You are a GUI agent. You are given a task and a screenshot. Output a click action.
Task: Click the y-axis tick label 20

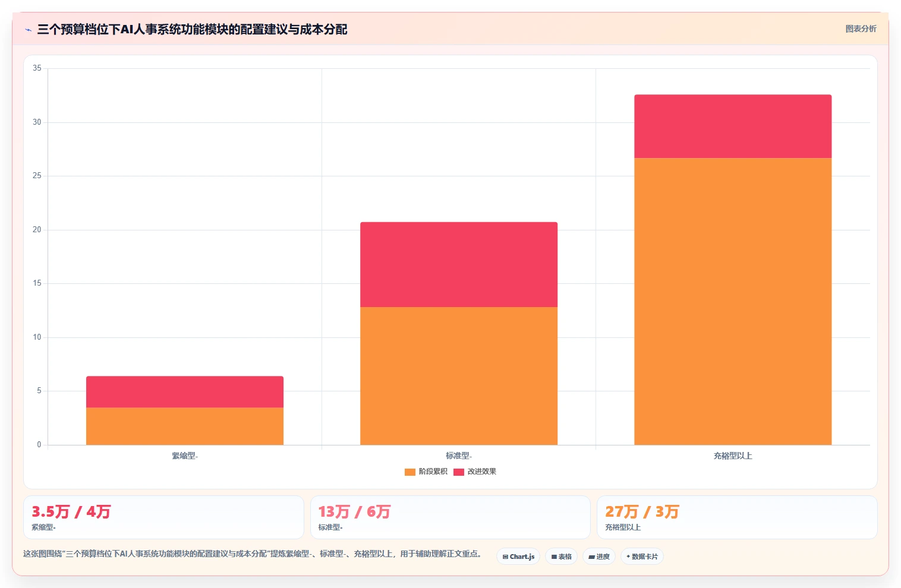pos(37,230)
